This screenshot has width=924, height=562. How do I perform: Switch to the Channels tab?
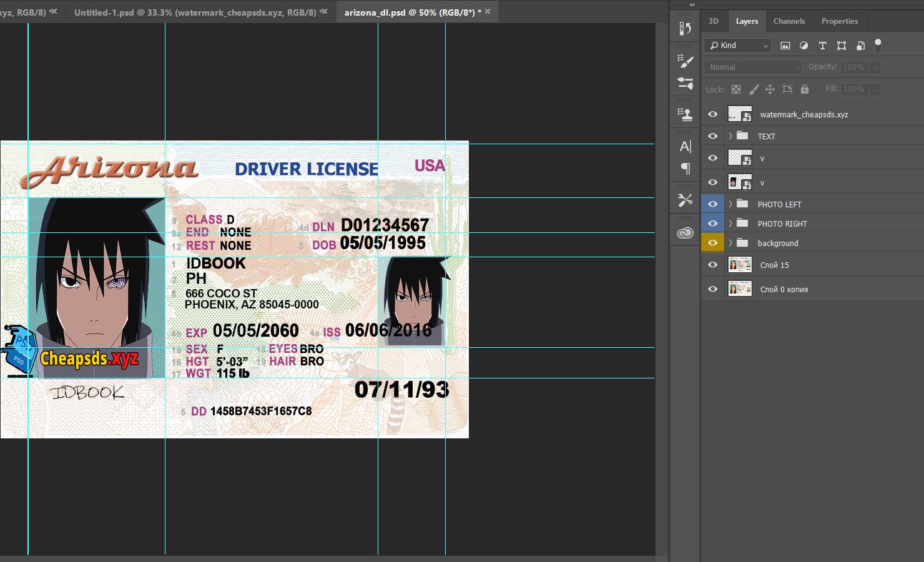789,21
